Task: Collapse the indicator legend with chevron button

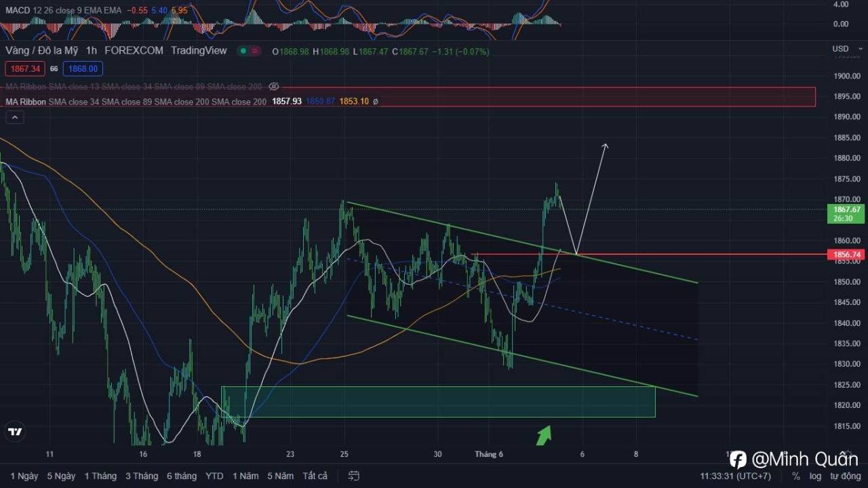Action: (15, 117)
